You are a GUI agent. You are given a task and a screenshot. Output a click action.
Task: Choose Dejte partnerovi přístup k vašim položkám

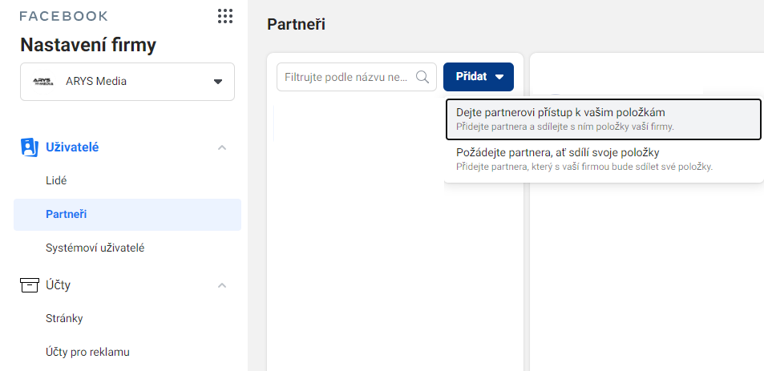pyautogui.click(x=603, y=119)
